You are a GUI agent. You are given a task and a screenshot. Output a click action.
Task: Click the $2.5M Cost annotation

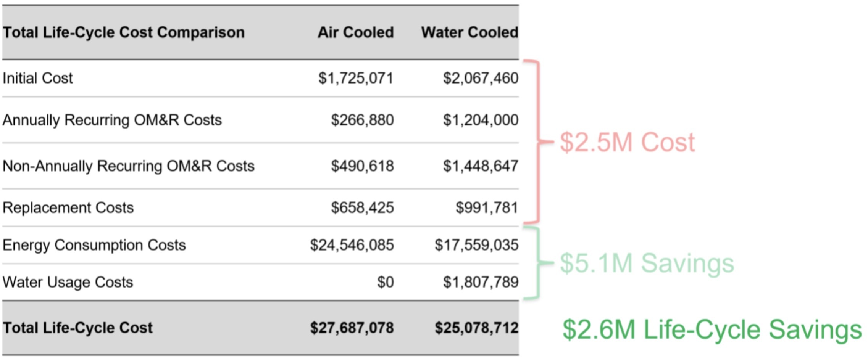tap(627, 143)
